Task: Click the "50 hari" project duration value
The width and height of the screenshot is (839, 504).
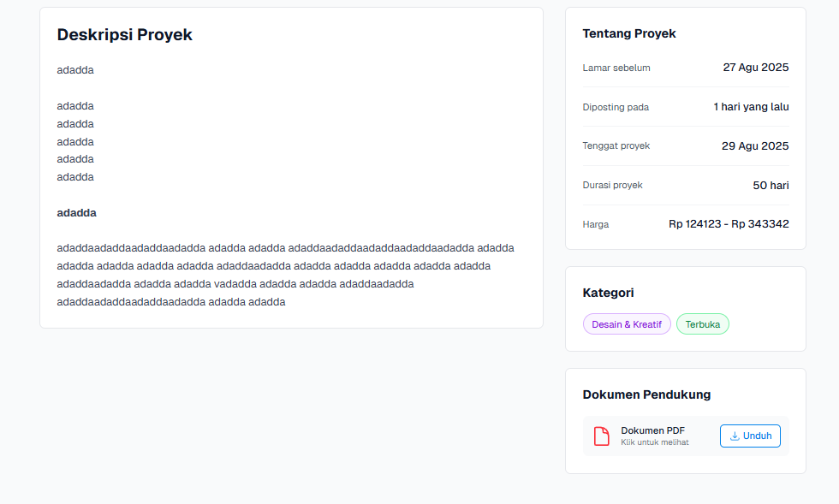Action: click(x=771, y=186)
